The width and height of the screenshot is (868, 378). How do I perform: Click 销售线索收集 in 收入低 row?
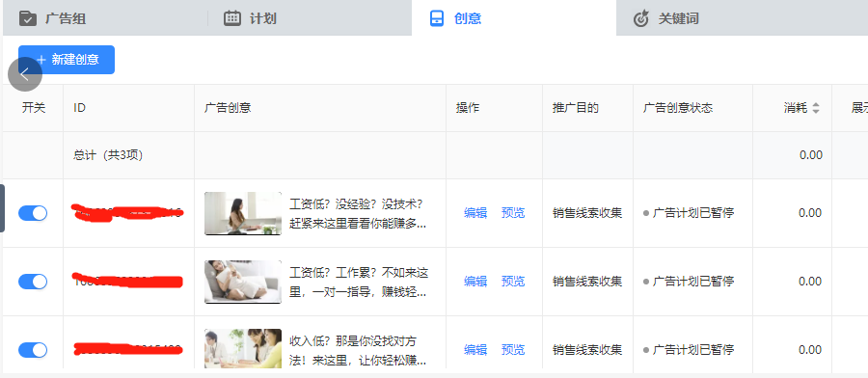(587, 350)
